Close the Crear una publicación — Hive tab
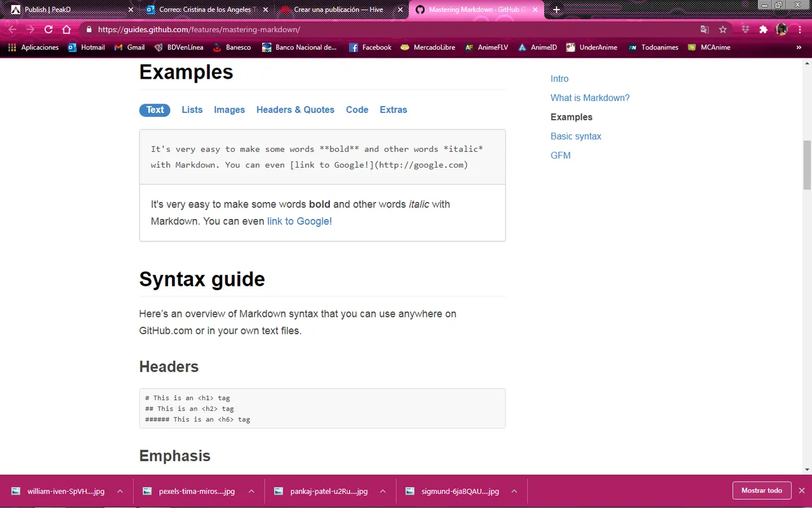 400,10
